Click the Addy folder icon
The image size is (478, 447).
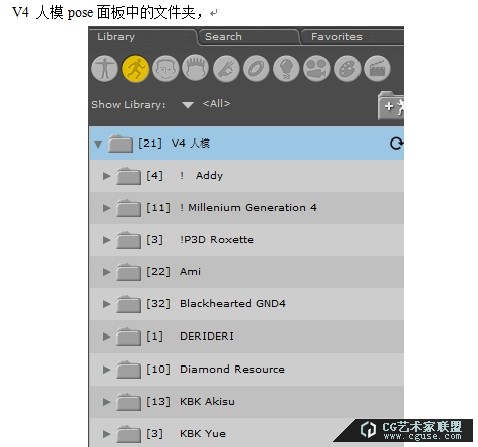[x=128, y=176]
